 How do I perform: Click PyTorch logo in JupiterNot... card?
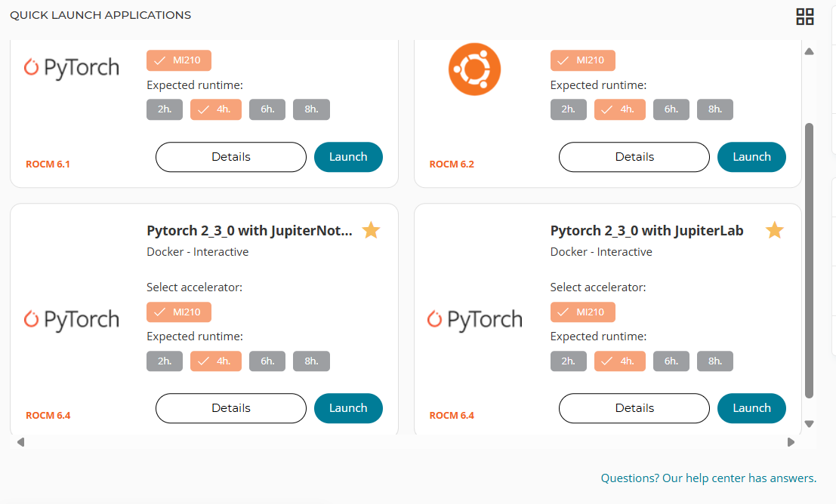pyautogui.click(x=72, y=319)
